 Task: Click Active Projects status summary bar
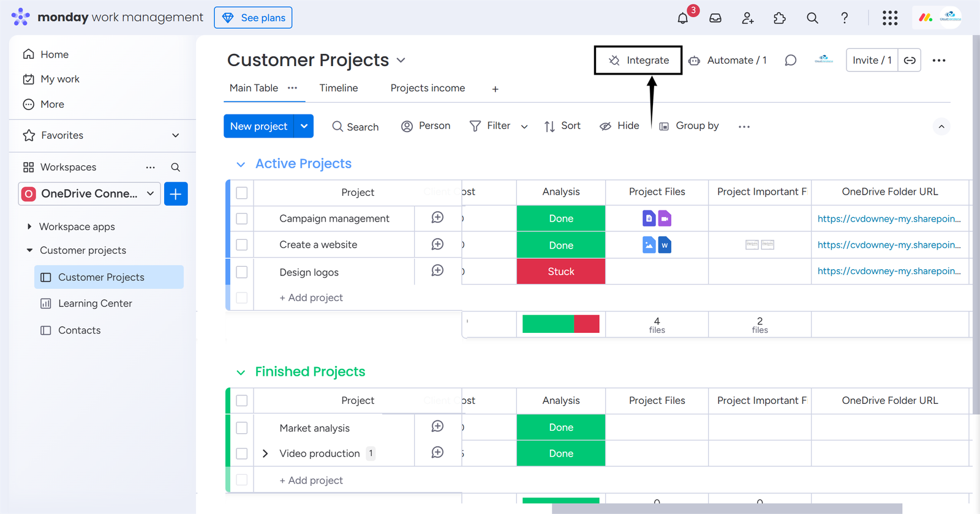561,324
